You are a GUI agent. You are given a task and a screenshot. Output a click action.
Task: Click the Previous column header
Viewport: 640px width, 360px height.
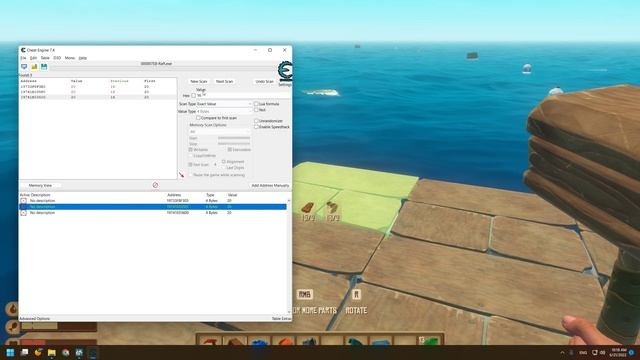pos(119,81)
